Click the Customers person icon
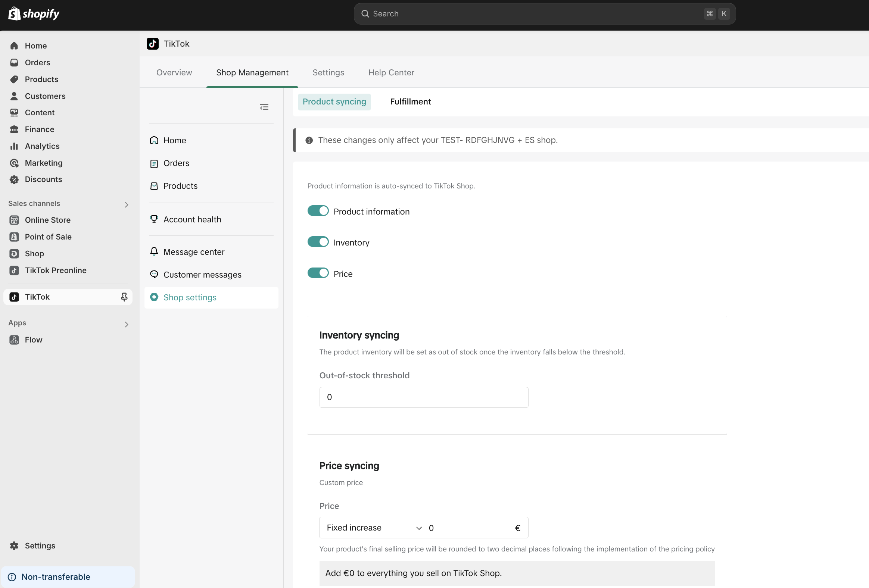This screenshot has height=588, width=869. click(x=14, y=96)
